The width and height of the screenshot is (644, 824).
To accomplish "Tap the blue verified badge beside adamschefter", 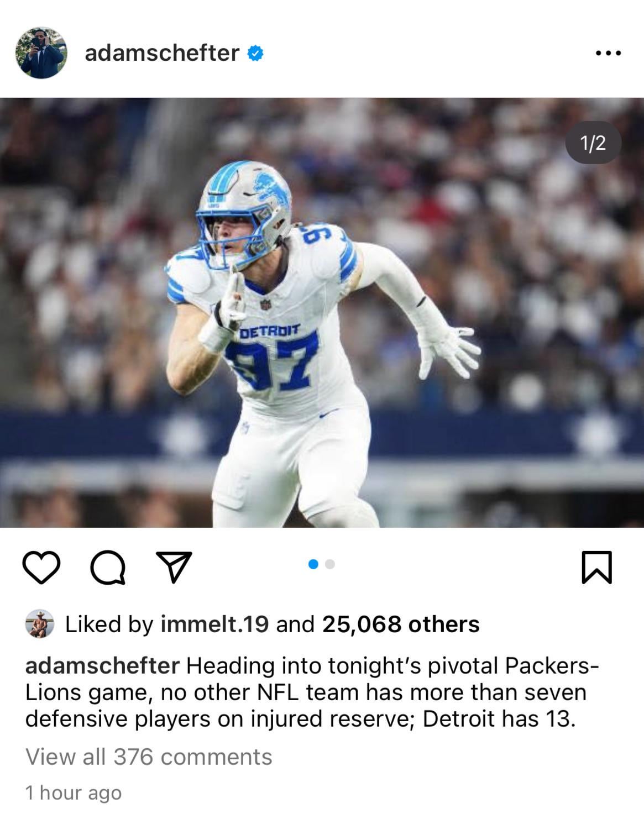I will 255,54.
